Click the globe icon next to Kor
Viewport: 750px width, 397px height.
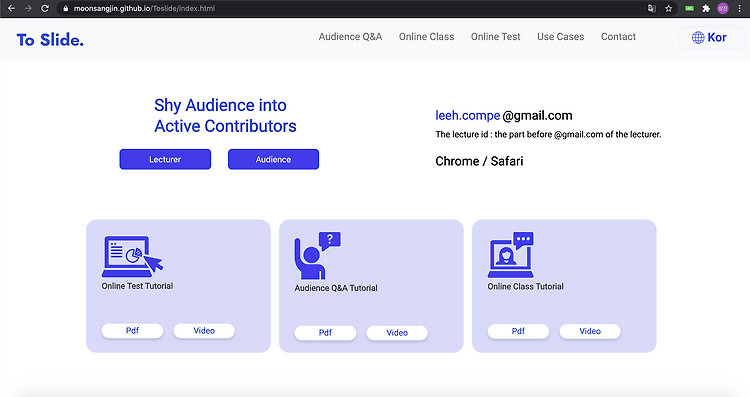click(x=698, y=37)
